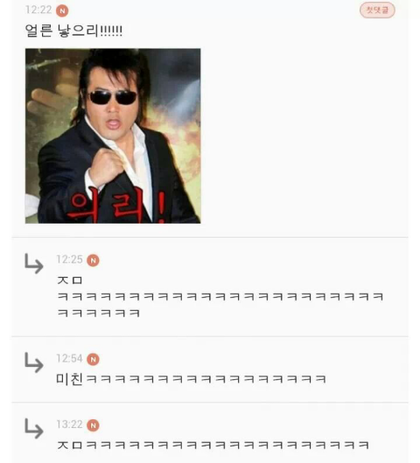Click the 12:22 timestamp

[38, 10]
